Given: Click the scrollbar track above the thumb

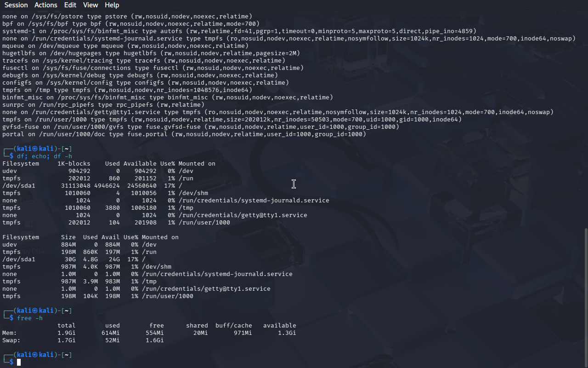Looking at the screenshot, I should coord(585,115).
